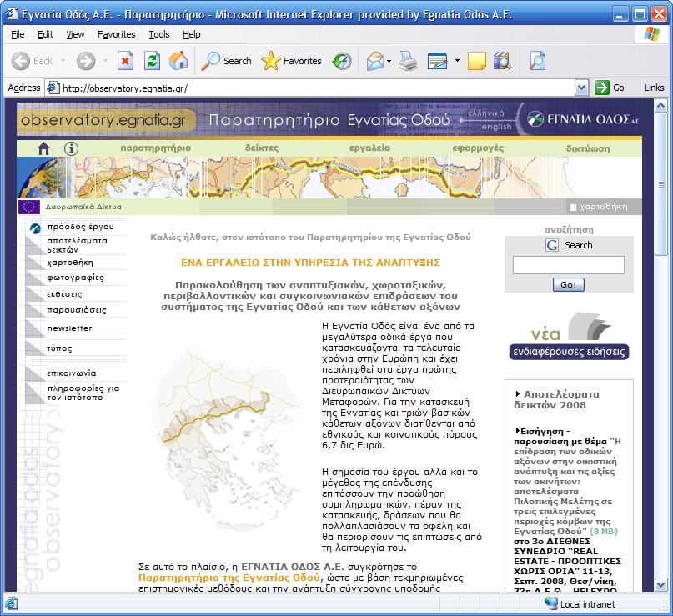Click the orange Παρατηρητήριο της Εγνατίας Οδού link
This screenshot has height=616, width=673.
(229, 578)
